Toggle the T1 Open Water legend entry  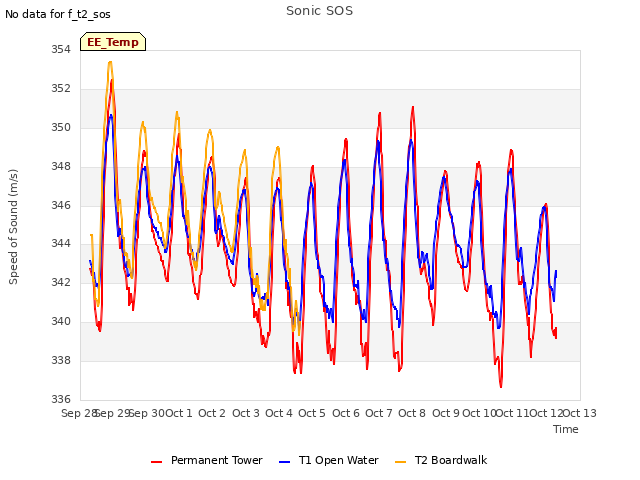[329, 460]
